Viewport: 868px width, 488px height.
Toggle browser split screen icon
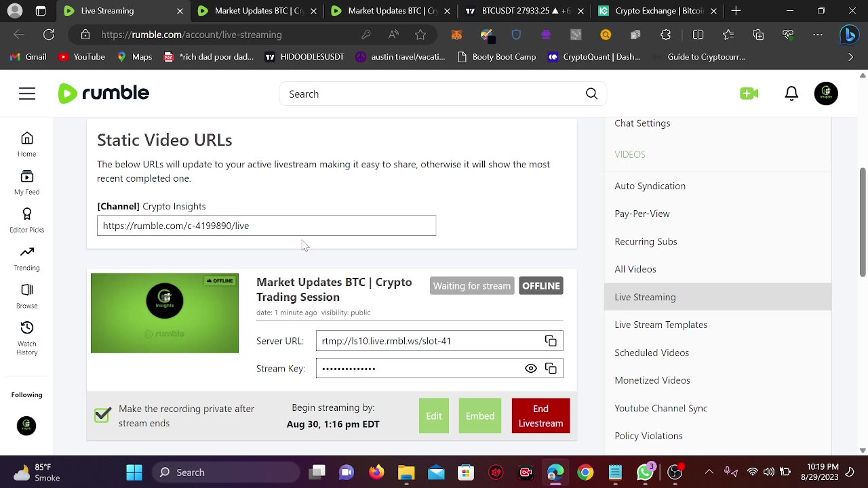click(698, 35)
